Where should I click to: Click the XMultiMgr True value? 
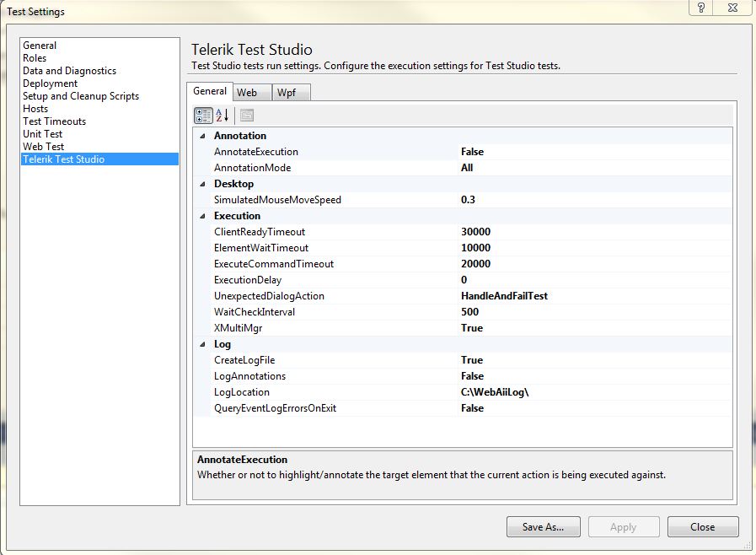point(472,328)
